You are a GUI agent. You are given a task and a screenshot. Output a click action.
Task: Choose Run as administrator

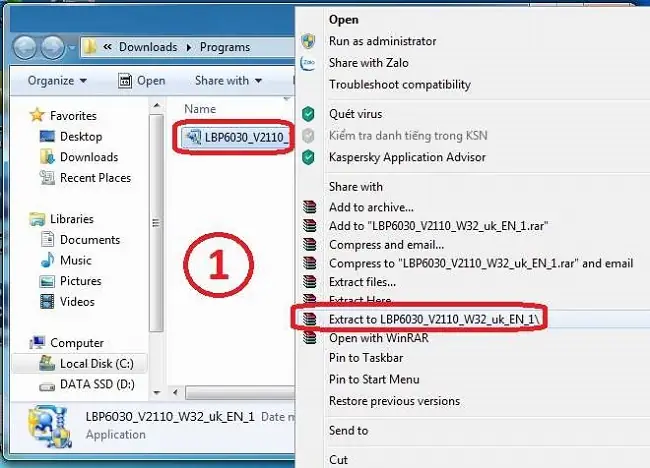(383, 41)
